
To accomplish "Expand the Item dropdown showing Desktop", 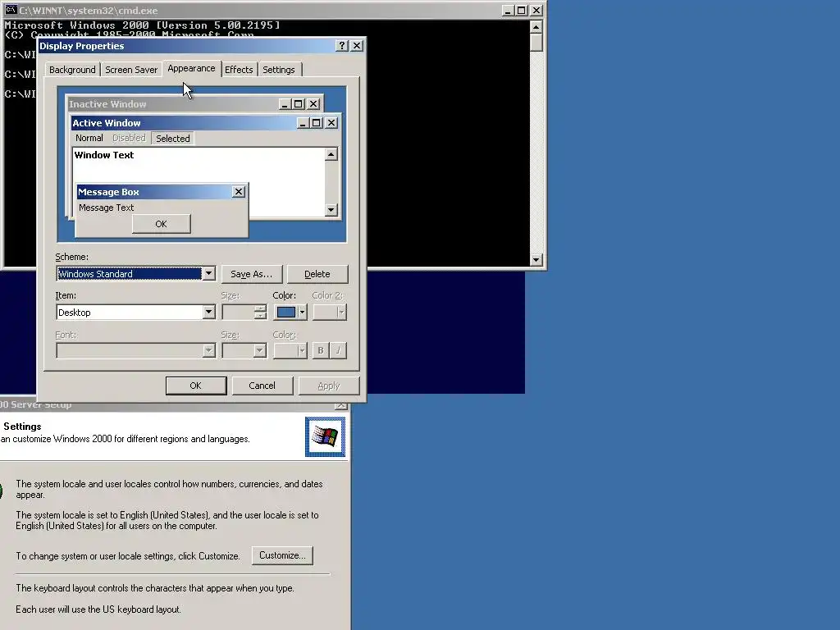I will 208,313.
